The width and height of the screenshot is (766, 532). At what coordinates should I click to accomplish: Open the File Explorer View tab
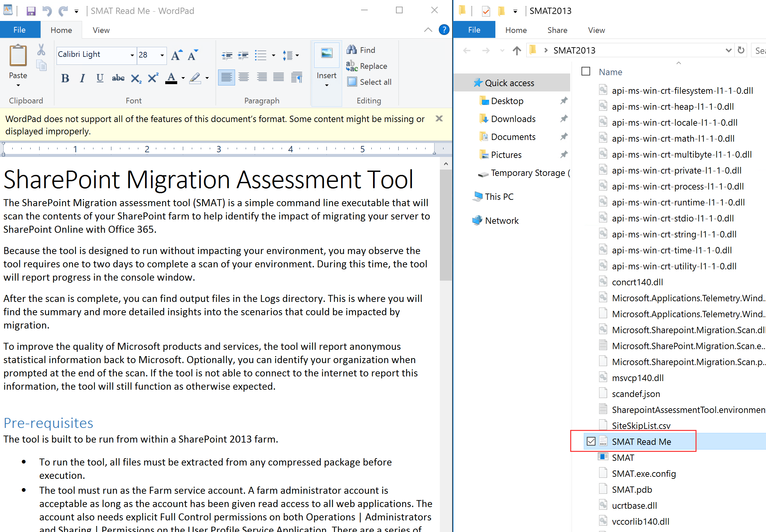(x=596, y=30)
